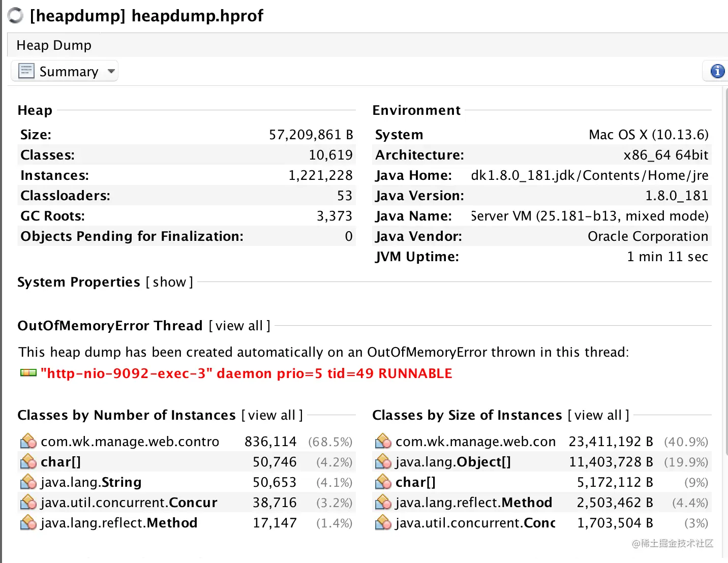Screen dimensions: 728x563
Task: Open java.util.concurrent.Concur class in instances list
Action: (x=129, y=503)
